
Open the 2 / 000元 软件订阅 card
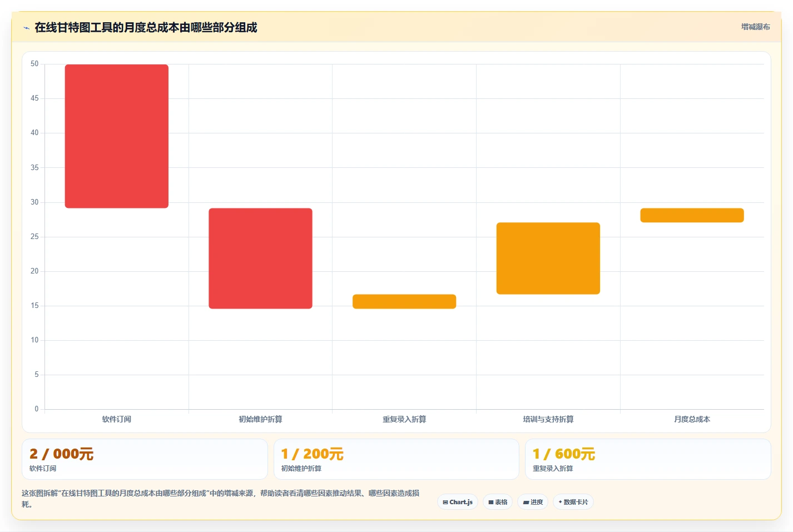(x=145, y=459)
